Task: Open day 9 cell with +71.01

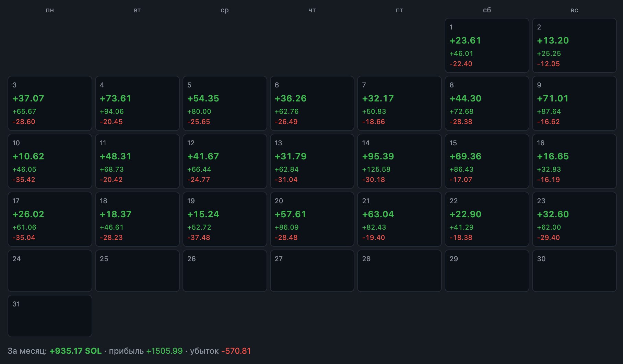Action: [x=574, y=103]
